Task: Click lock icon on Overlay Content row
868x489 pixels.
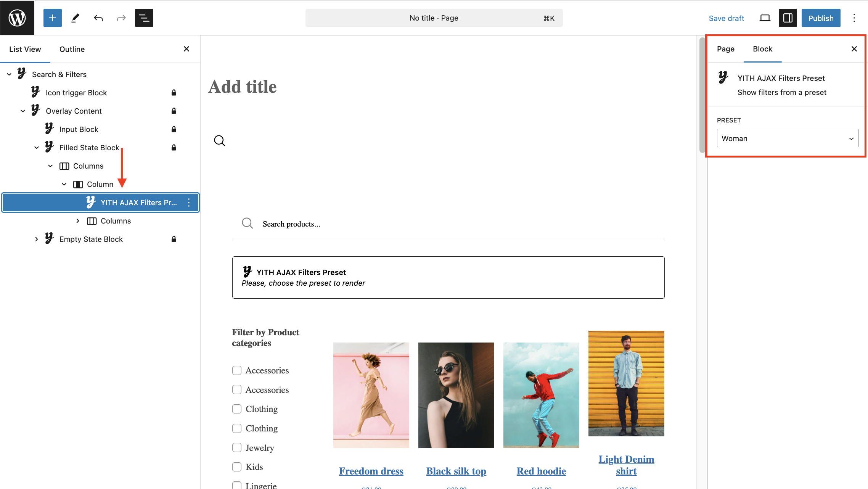Action: click(174, 111)
